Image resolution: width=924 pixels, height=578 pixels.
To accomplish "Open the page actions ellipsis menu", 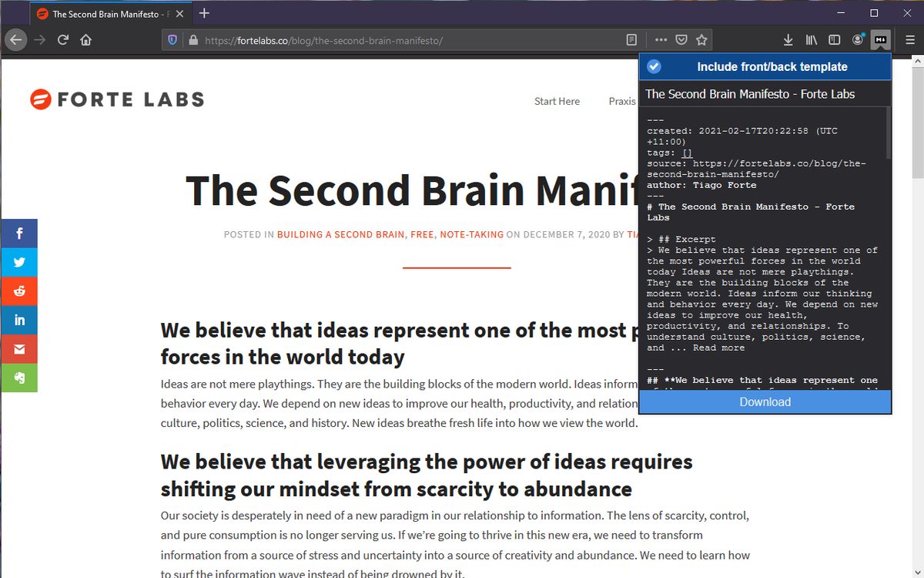I will pos(661,39).
